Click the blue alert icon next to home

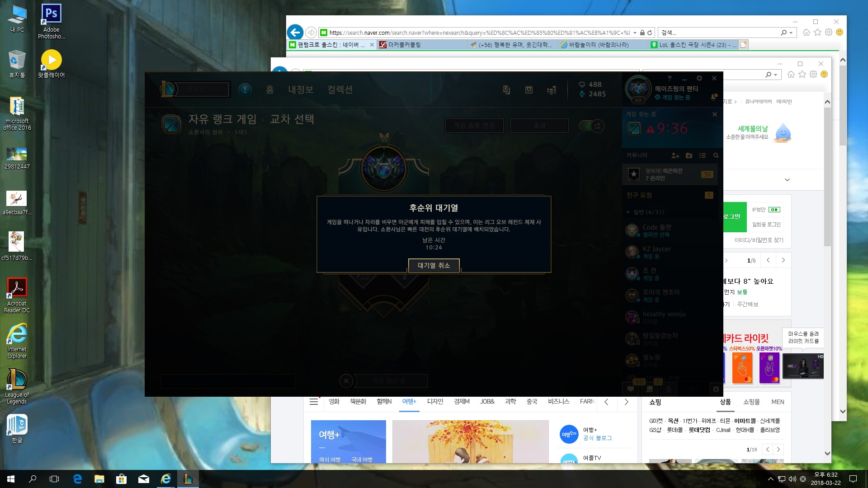pyautogui.click(x=245, y=89)
